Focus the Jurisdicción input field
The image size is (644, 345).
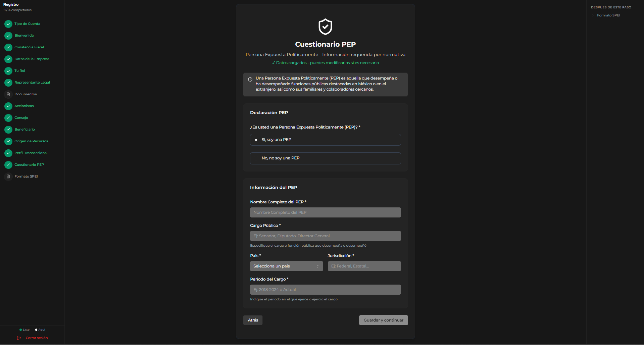(x=364, y=266)
